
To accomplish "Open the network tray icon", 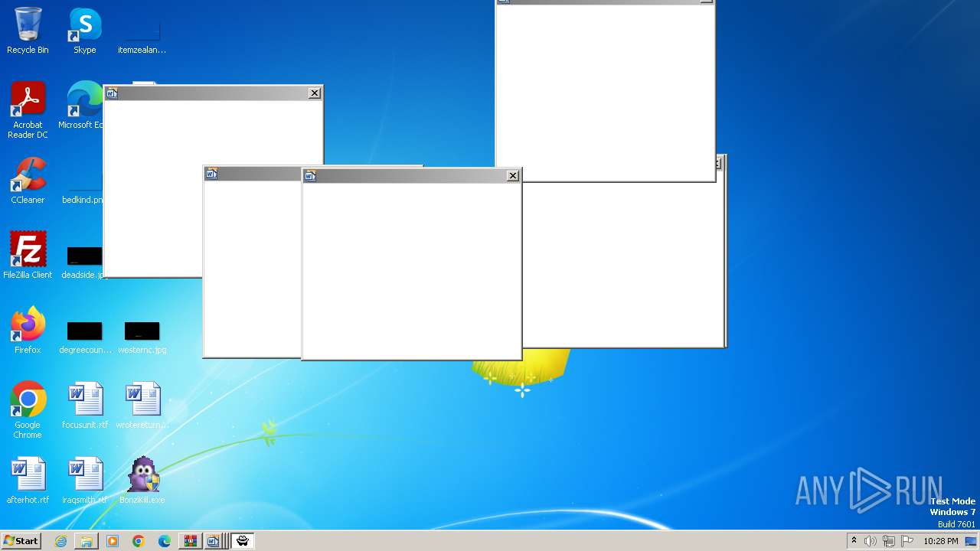I will (889, 541).
